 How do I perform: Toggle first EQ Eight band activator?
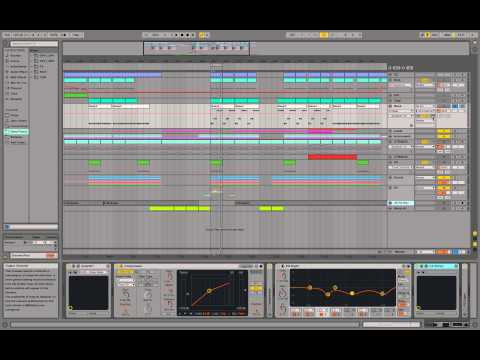tap(296, 314)
